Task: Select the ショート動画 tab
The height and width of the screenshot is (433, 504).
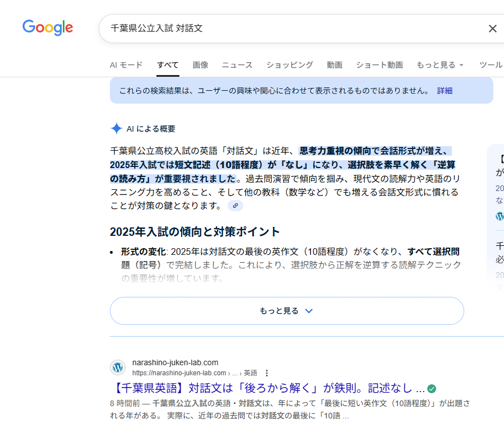Action: (x=379, y=65)
